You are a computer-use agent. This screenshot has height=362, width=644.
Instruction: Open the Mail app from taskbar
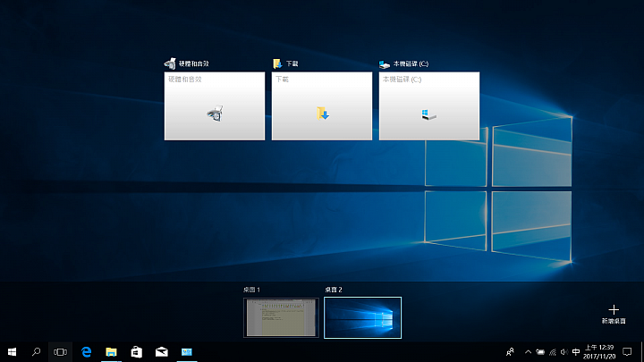[161, 352]
